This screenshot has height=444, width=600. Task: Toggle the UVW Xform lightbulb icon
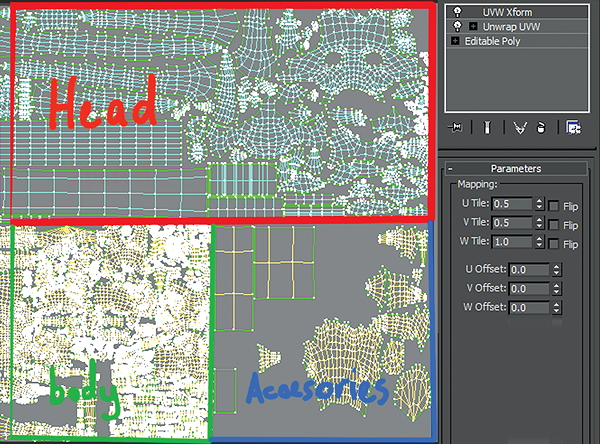click(x=457, y=11)
